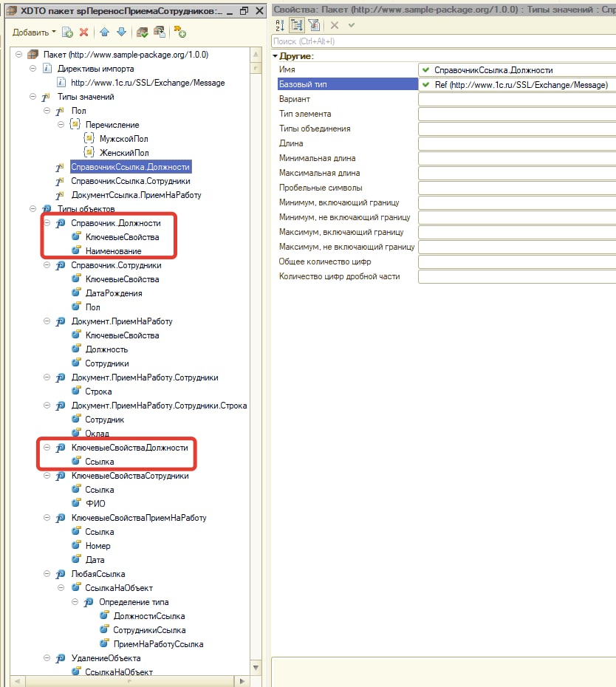The width and height of the screenshot is (616, 687).
Task: Click the Документ.ПриемНаРаботу.Сотрудники type icon
Action: pos(61,377)
